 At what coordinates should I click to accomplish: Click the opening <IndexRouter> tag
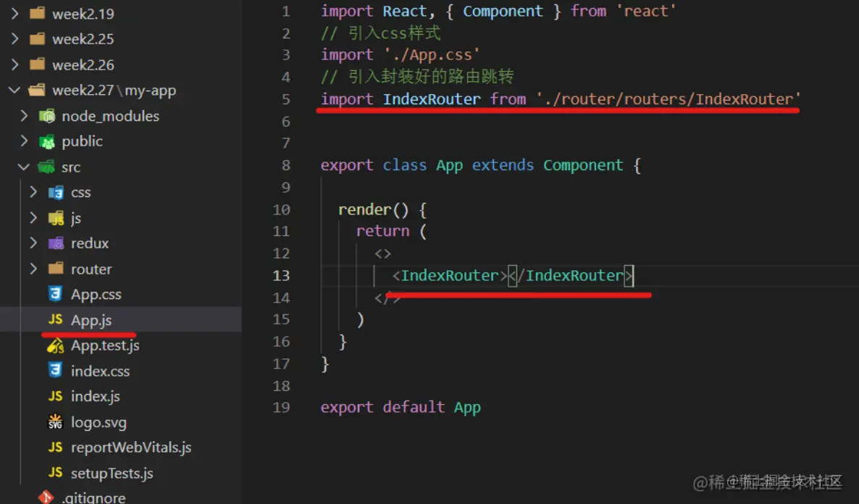pyautogui.click(x=451, y=275)
